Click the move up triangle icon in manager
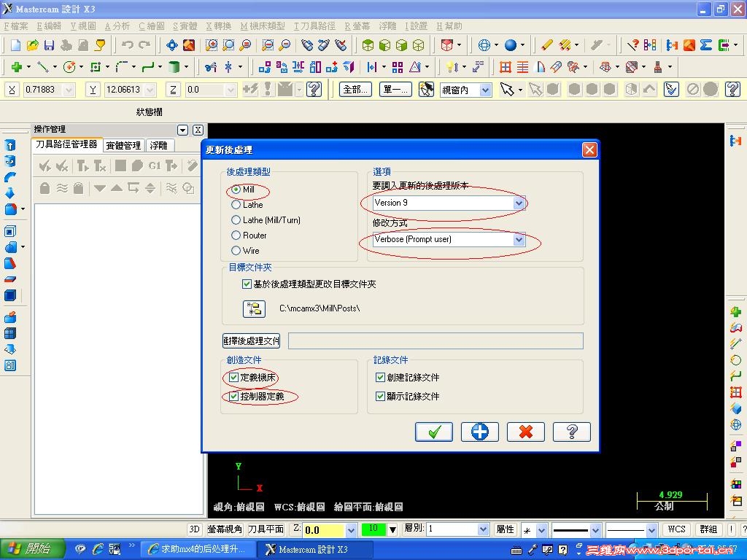747x560 pixels. (x=116, y=188)
